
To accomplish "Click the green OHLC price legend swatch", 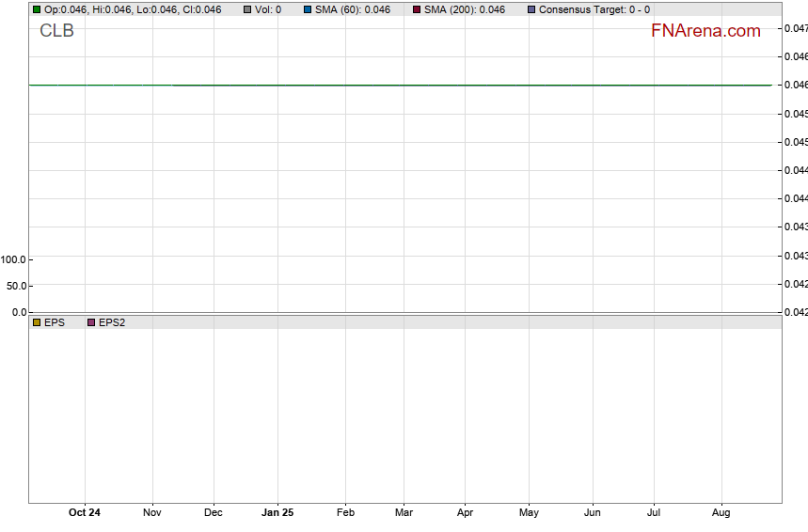I will coord(37,9).
